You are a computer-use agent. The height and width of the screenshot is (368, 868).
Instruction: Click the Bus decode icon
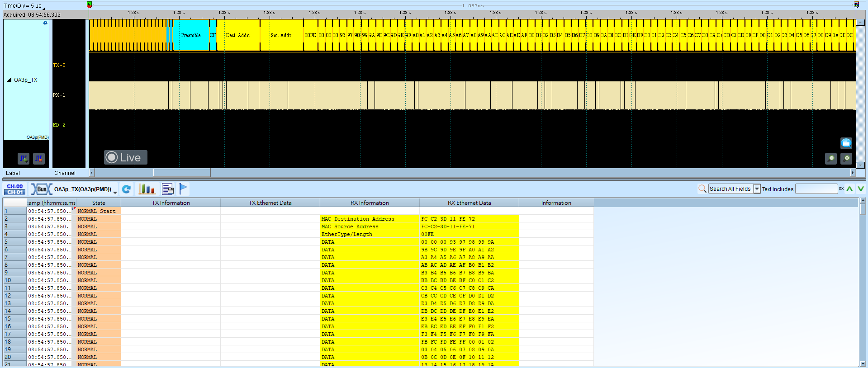(x=41, y=189)
